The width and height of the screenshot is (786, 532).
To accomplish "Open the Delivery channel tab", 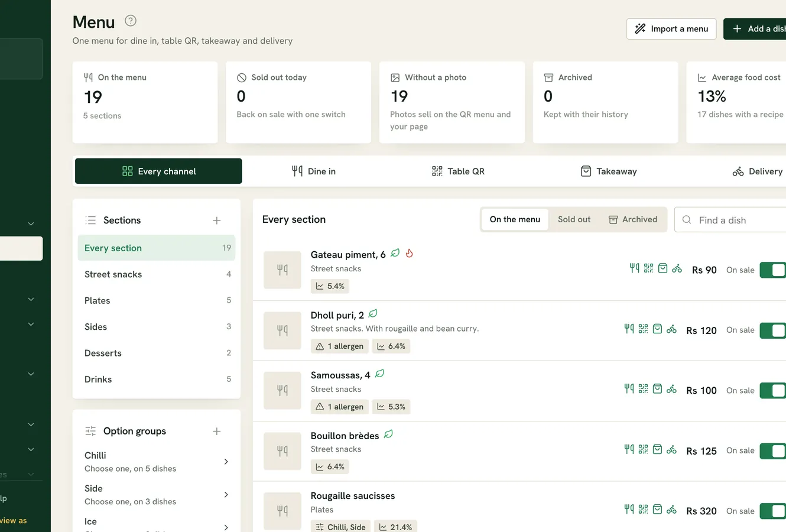I will (x=758, y=171).
